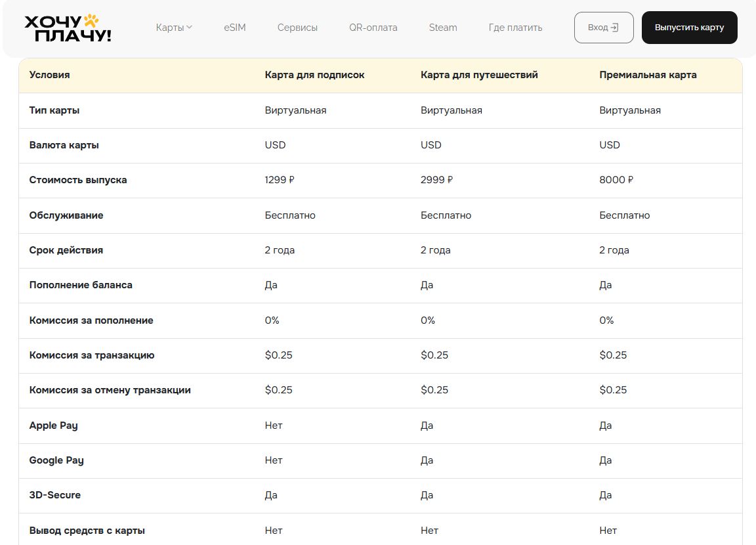Select the Премиальная карта column header
The image size is (756, 545).
[x=648, y=75]
